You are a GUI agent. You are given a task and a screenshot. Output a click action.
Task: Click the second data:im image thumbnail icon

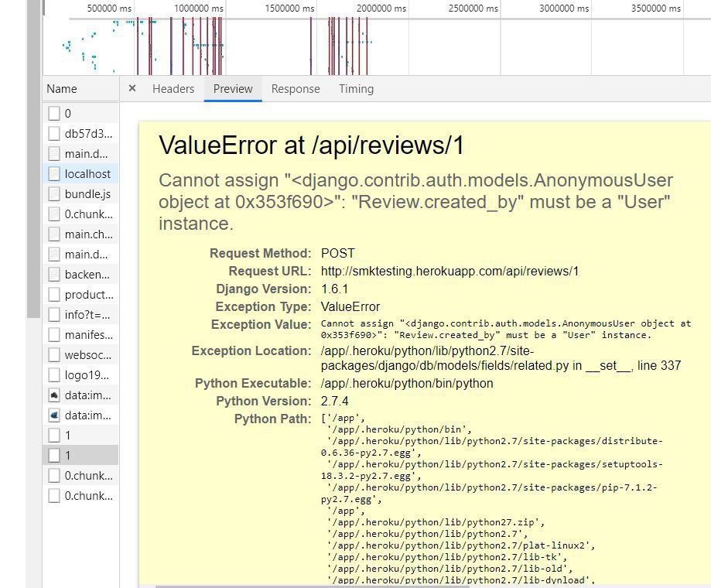54,415
